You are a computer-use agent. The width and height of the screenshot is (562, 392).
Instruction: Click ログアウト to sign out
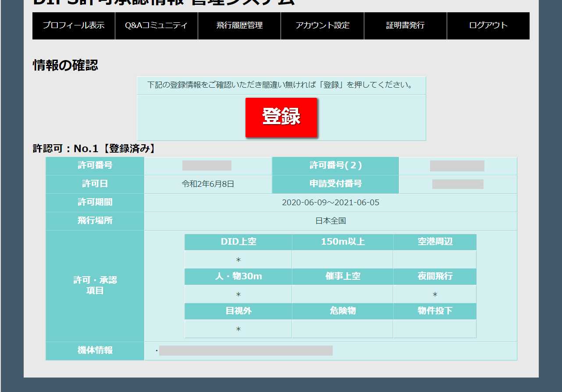tap(488, 25)
